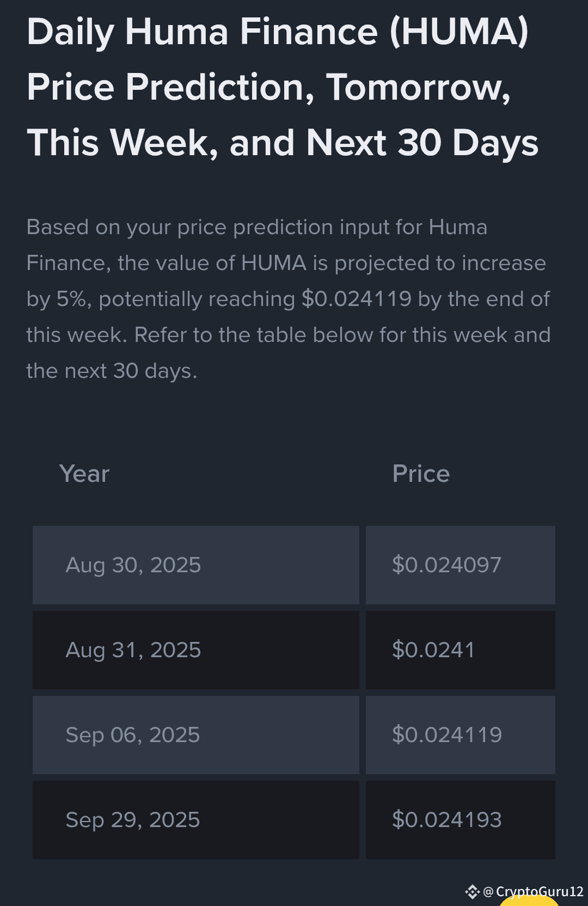Click the $0.024119 value in the paragraph
The width and height of the screenshot is (588, 906).
point(357,299)
